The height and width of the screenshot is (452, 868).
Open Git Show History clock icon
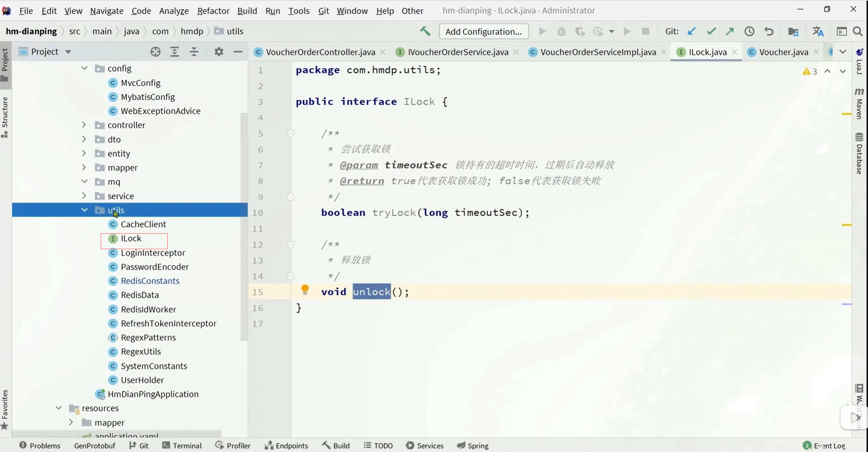click(x=749, y=32)
